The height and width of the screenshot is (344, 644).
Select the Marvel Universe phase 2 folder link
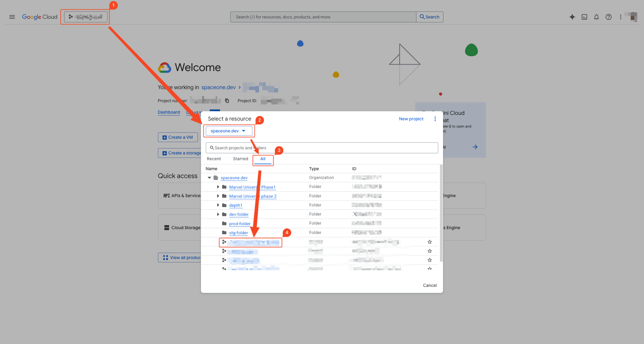tap(253, 196)
